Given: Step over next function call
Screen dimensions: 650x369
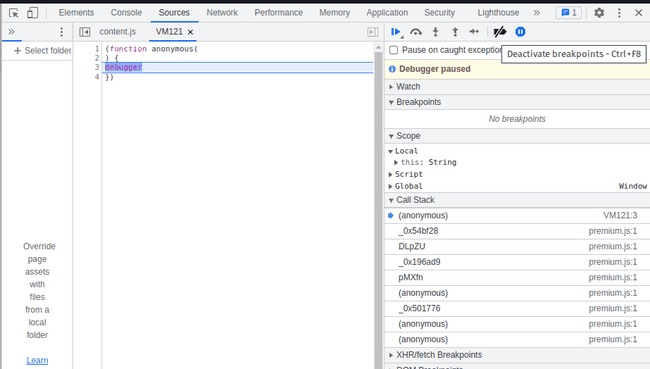Looking at the screenshot, I should click(416, 32).
